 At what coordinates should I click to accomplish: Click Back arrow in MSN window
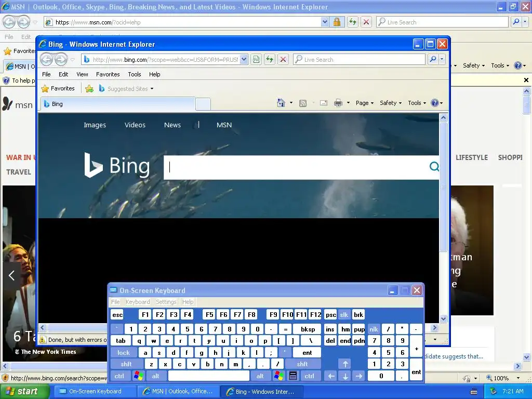[9, 22]
